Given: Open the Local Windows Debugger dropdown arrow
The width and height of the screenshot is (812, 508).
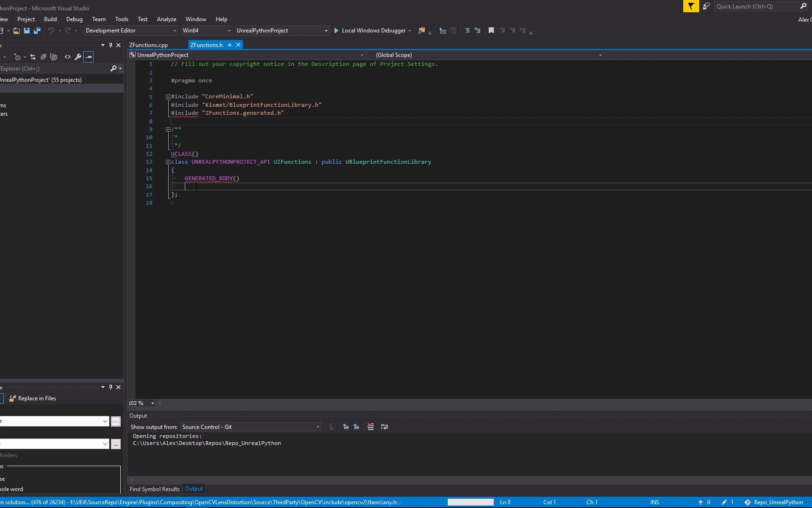Looking at the screenshot, I should coord(410,31).
